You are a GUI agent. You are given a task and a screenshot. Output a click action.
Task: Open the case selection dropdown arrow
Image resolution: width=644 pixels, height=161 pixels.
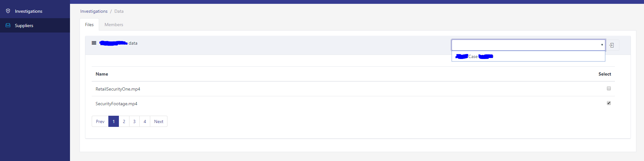point(602,45)
